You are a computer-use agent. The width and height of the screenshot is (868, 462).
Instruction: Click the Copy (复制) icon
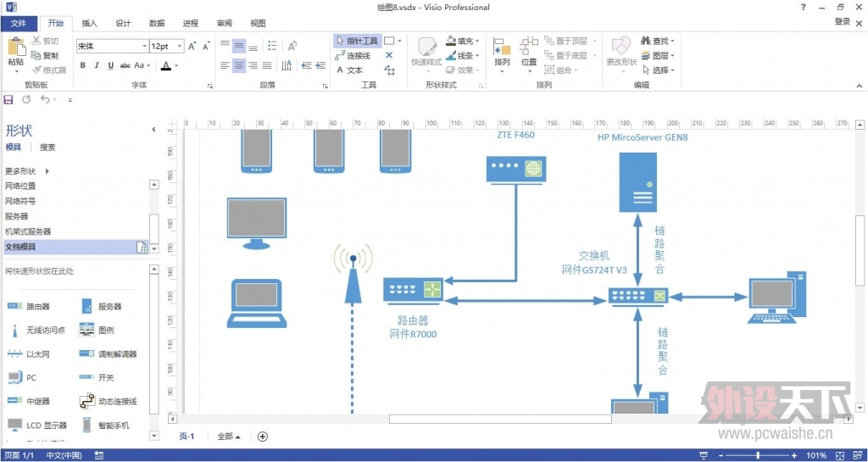pos(36,55)
